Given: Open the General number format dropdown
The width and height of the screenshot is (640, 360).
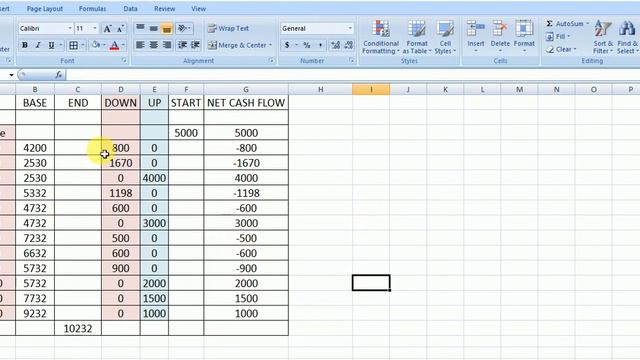Looking at the screenshot, I should click(350, 28).
